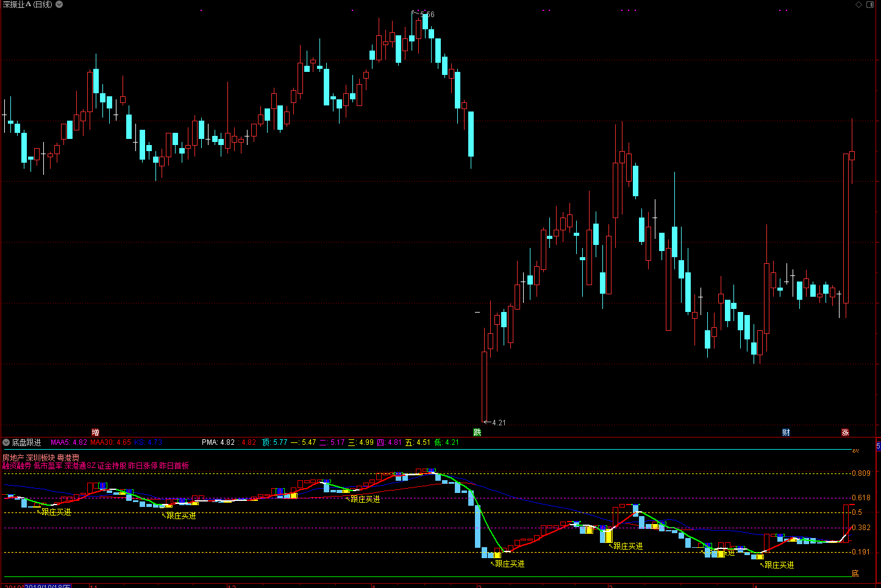Click the 融资融券 concept tag
Image resolution: width=881 pixels, height=588 pixels.
pyautogui.click(x=16, y=466)
